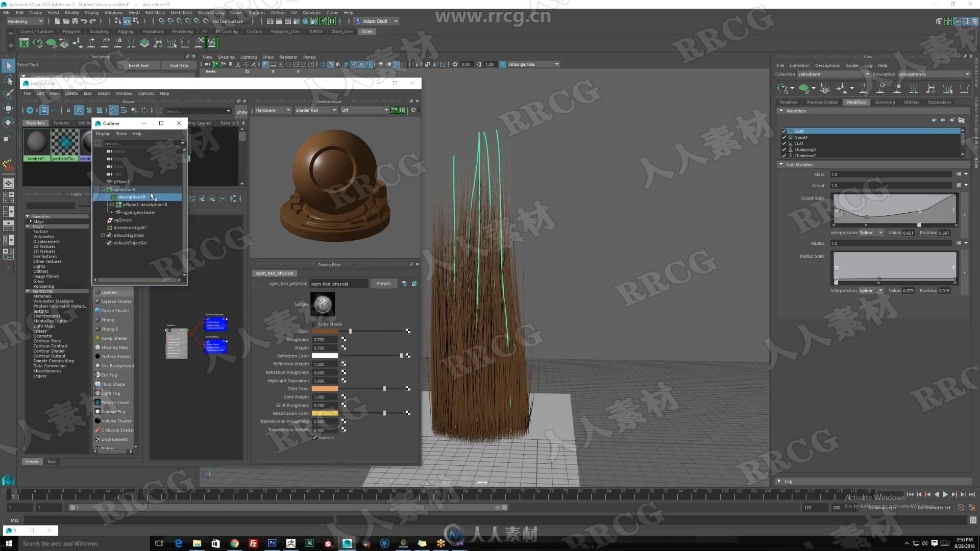Image resolution: width=980 pixels, height=551 pixels.
Task: Click the Transmission Color swatch
Action: (x=325, y=413)
